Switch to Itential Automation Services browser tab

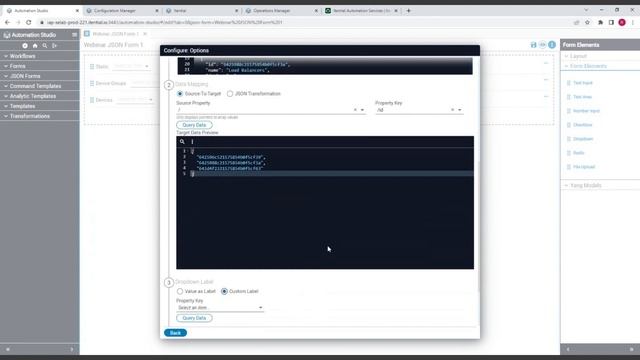click(x=361, y=11)
